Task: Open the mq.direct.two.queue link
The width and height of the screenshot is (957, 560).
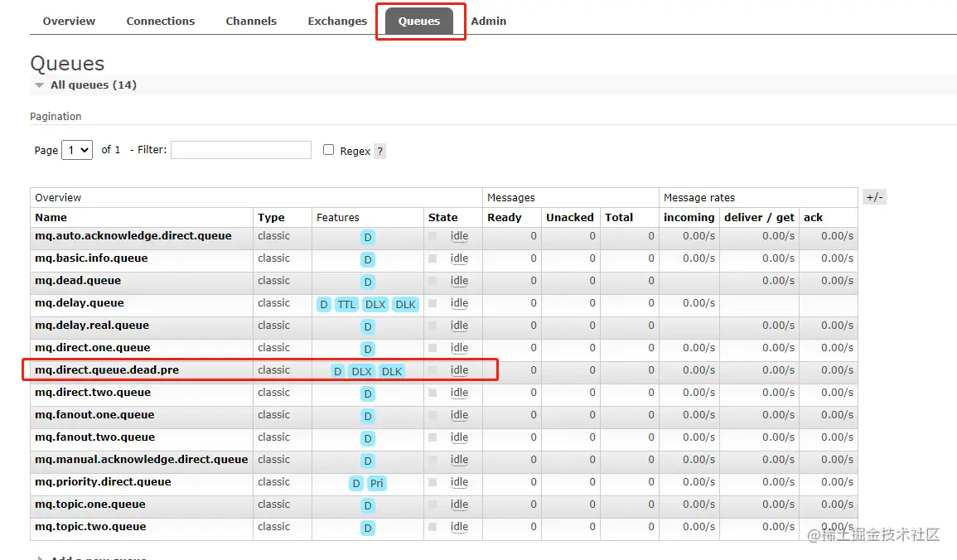Action: pos(93,392)
